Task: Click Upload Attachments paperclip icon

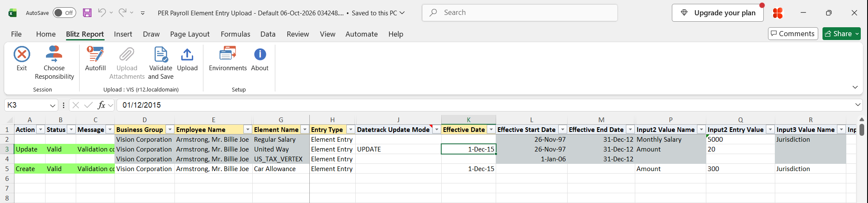Action: click(x=127, y=54)
